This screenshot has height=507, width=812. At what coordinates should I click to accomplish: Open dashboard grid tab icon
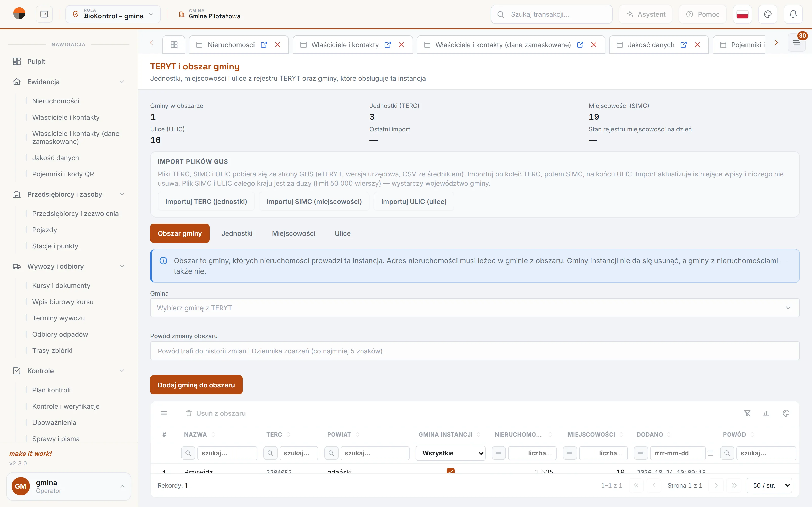coord(174,45)
